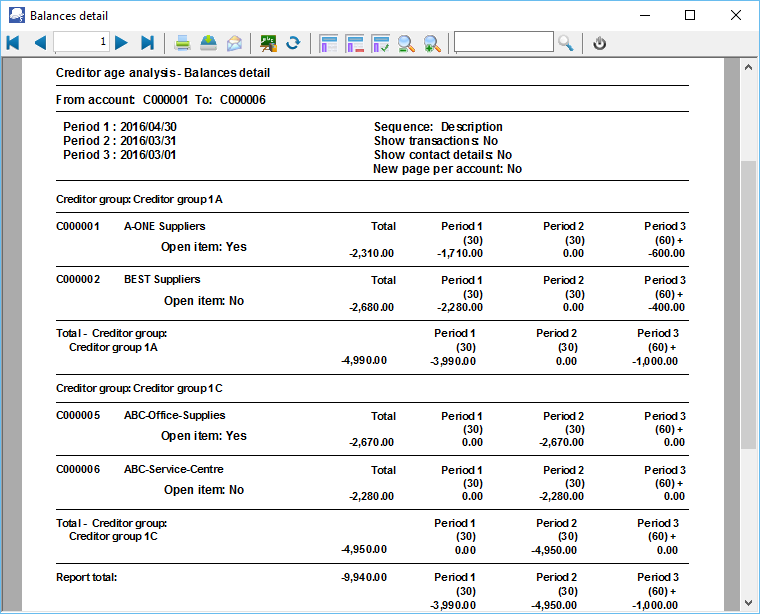760x614 pixels.
Task: Click the vertical scrollbar up arrow
Action: pos(746,66)
